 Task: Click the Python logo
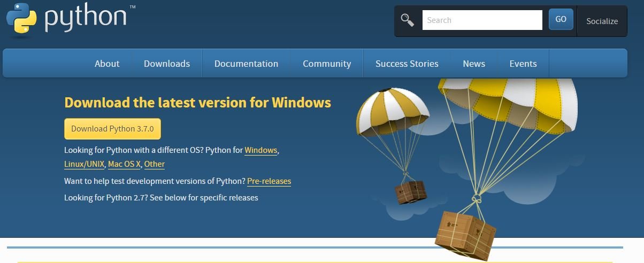coord(67,18)
